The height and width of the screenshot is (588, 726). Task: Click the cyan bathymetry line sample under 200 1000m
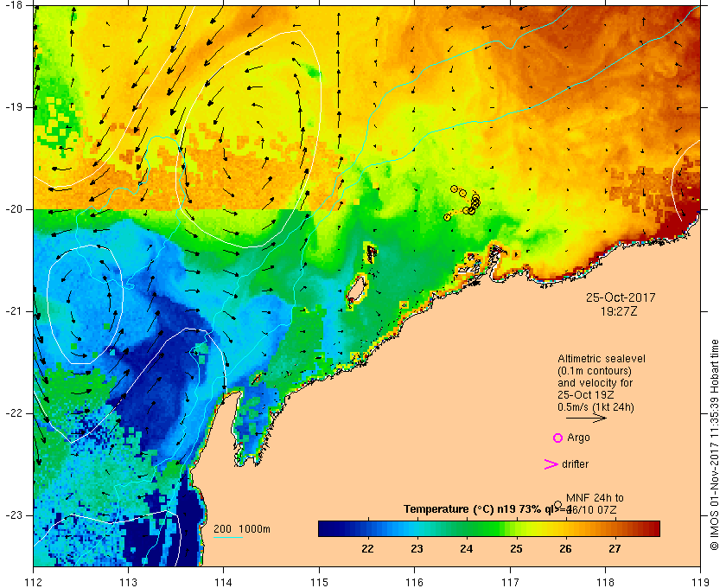[x=228, y=538]
